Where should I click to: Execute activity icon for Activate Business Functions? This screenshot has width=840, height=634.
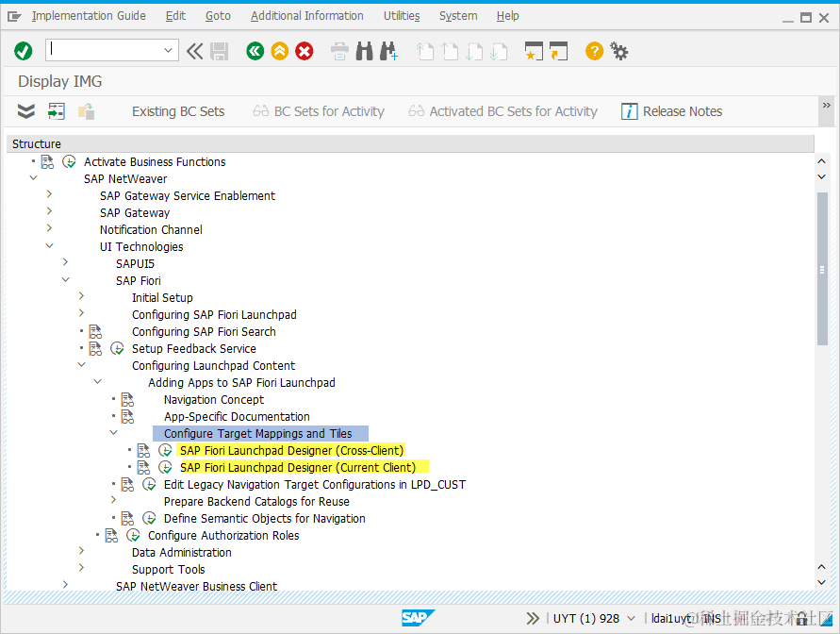click(69, 162)
